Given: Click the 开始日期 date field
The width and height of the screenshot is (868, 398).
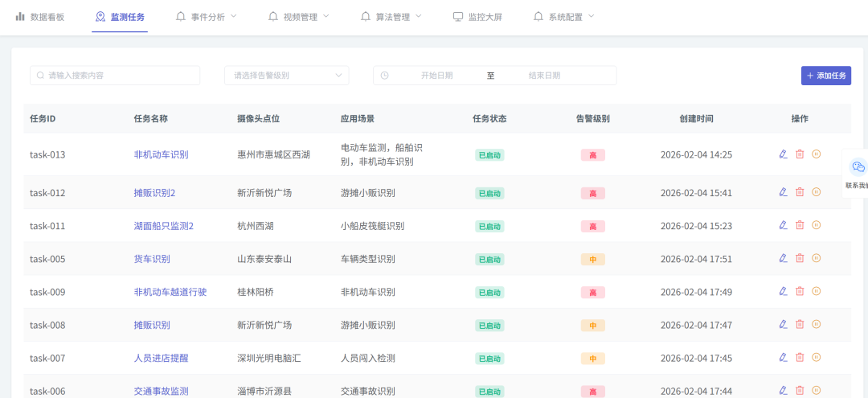Looking at the screenshot, I should tap(436, 76).
